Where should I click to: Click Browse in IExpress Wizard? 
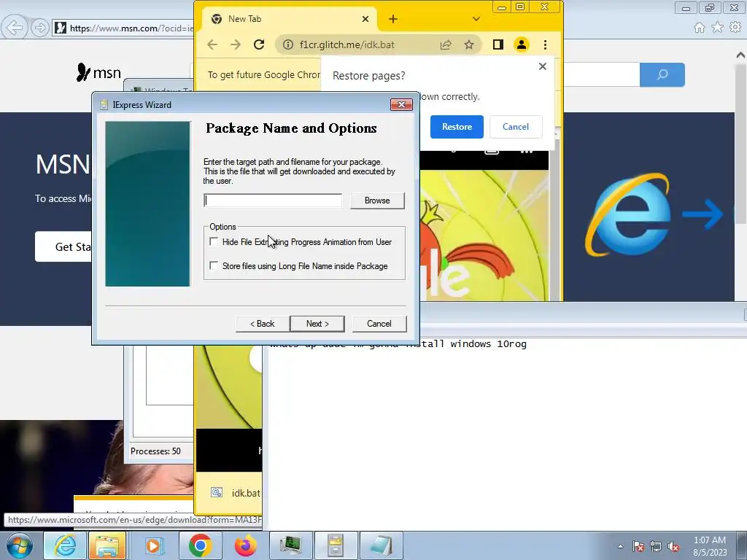click(377, 201)
